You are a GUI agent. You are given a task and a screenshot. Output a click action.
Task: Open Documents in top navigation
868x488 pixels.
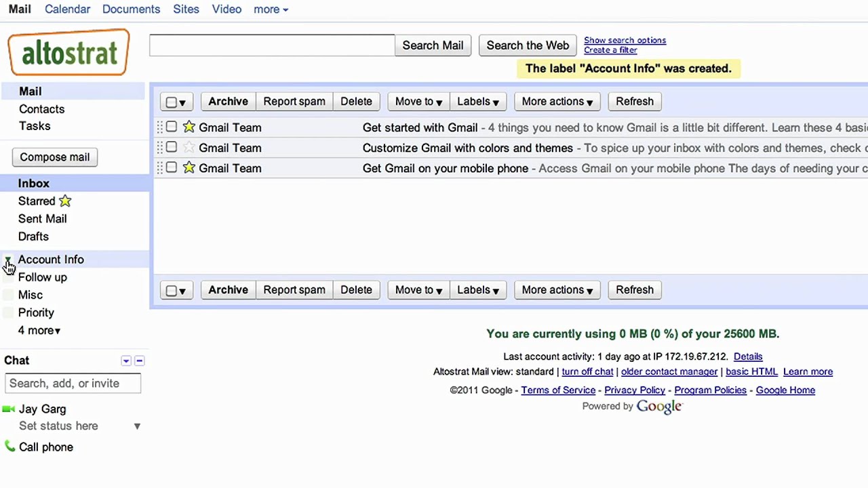pyautogui.click(x=131, y=9)
